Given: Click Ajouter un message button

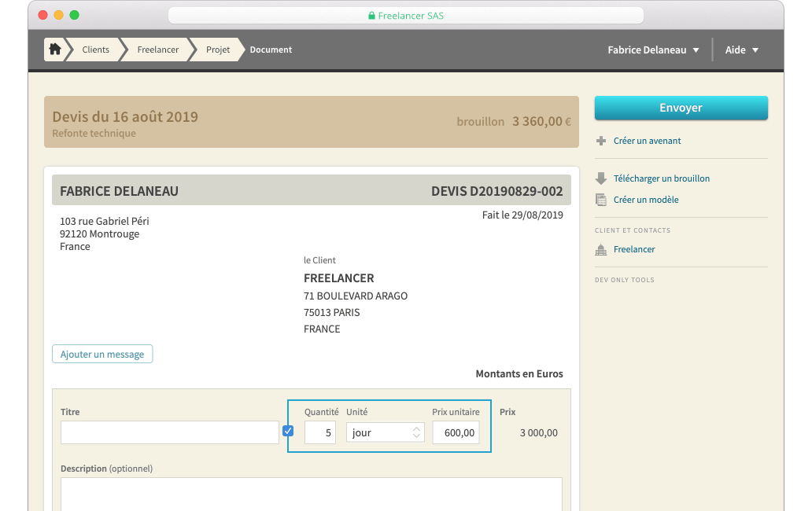Looking at the screenshot, I should pyautogui.click(x=102, y=354).
